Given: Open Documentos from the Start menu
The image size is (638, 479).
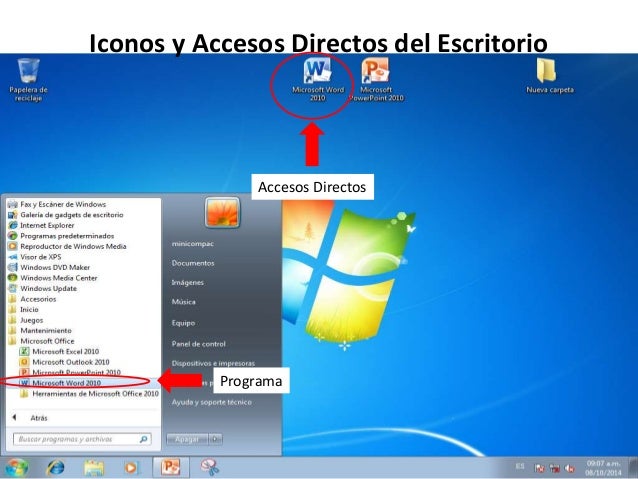Looking at the screenshot, I should click(x=193, y=263).
